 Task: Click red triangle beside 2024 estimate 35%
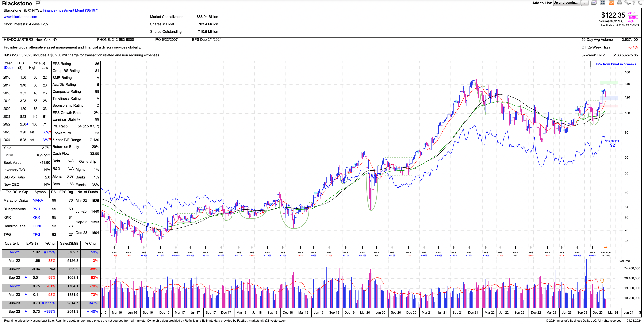(50, 139)
